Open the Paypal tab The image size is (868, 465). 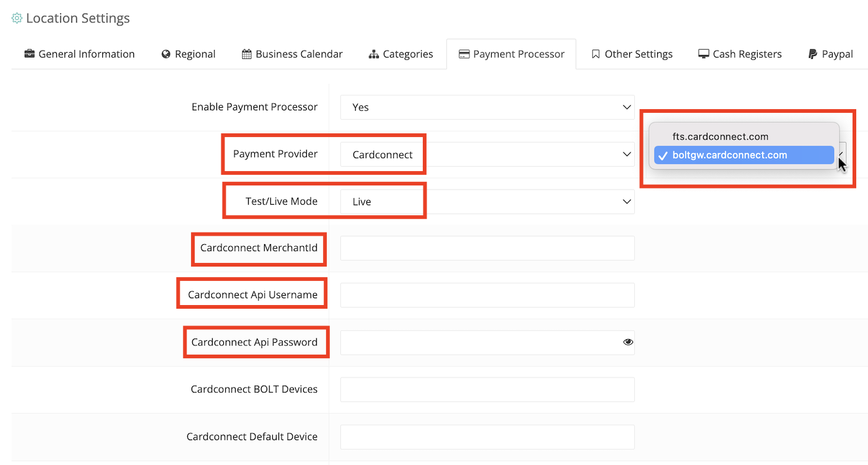[831, 54]
